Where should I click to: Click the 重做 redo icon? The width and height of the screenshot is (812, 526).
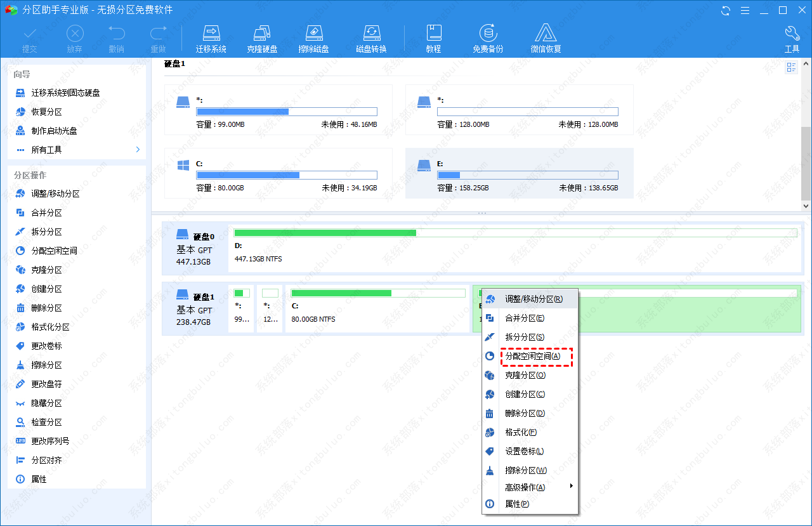pos(158,37)
